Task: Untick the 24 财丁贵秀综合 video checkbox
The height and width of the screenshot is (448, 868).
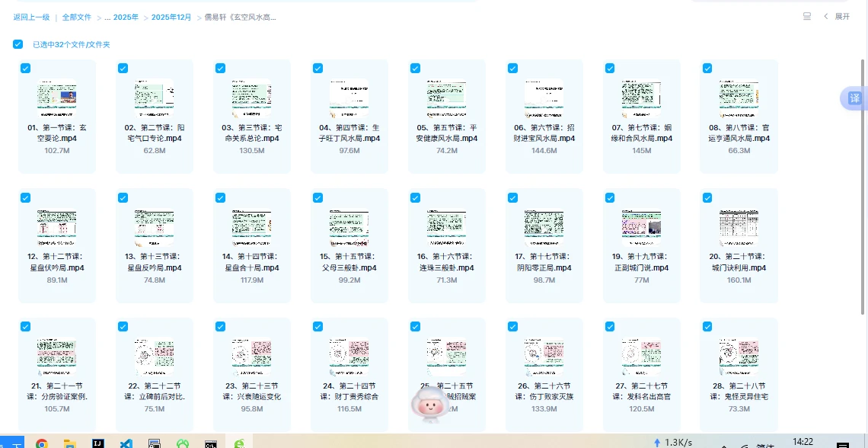Action: click(318, 327)
